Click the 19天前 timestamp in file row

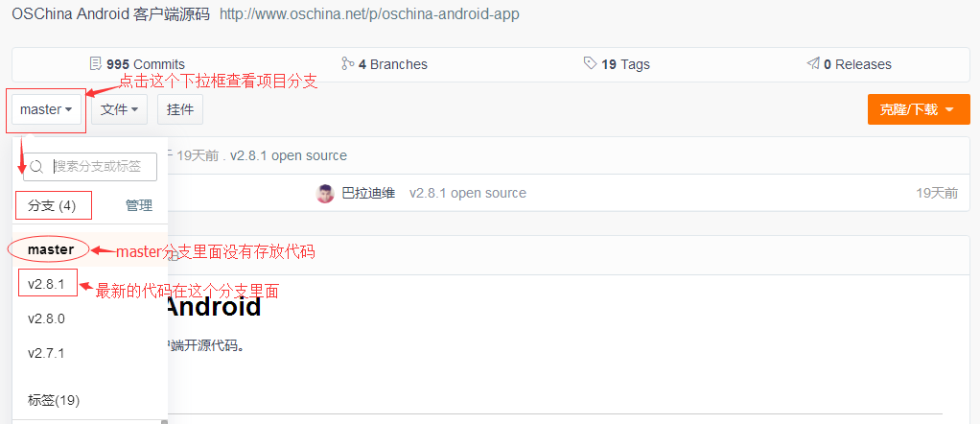coord(937,193)
